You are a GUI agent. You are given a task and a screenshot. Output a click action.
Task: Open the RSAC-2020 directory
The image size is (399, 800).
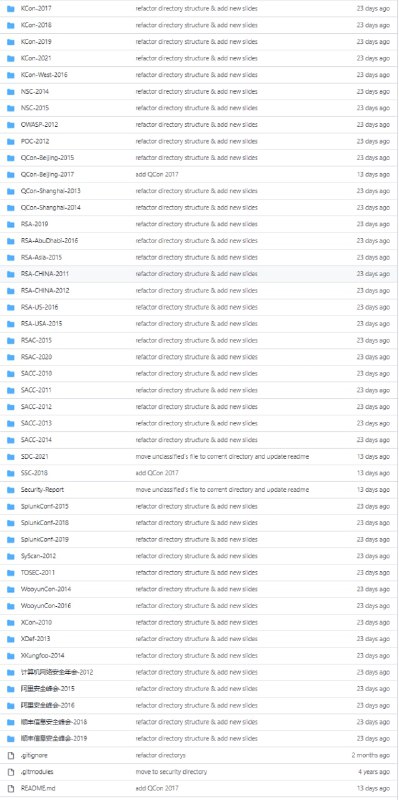(36, 357)
